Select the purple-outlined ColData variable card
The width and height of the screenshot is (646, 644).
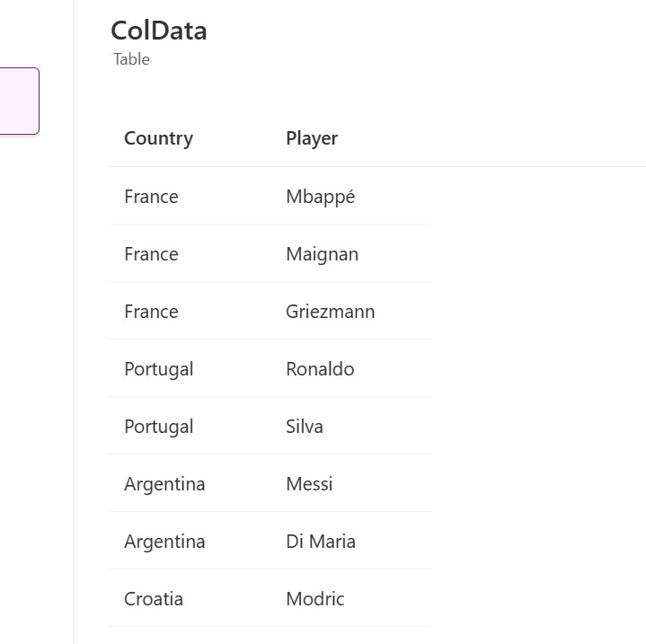point(20,101)
